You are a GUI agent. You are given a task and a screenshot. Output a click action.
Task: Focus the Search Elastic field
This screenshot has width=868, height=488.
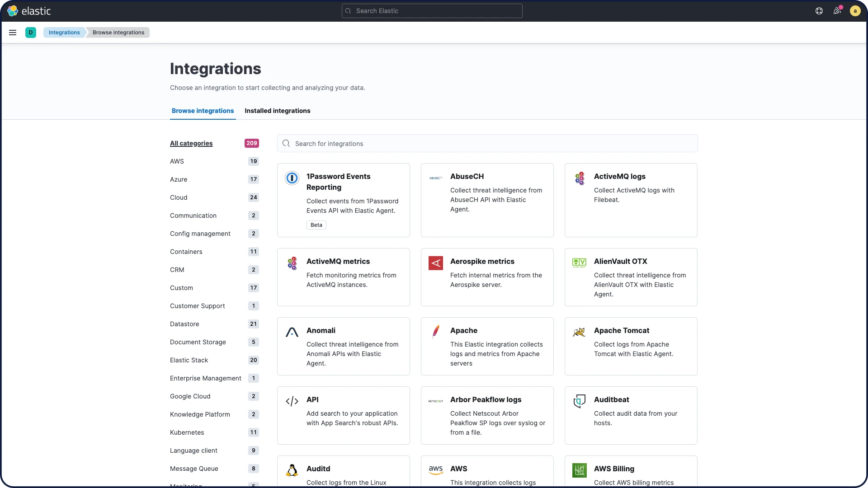click(x=432, y=11)
